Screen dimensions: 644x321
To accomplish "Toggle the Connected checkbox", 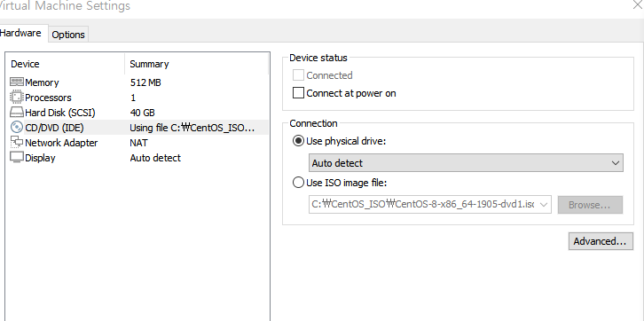I will [298, 75].
